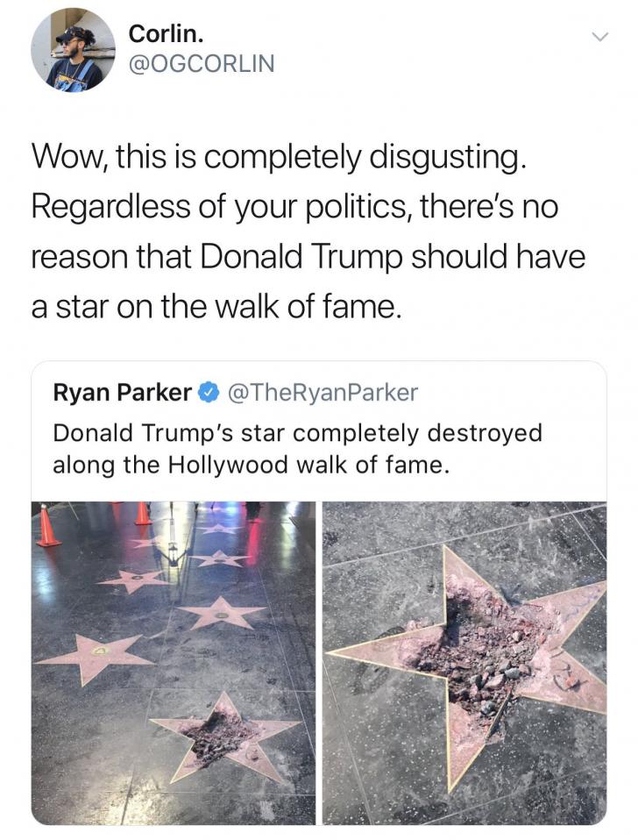Open the left photo showing several stars

click(173, 662)
